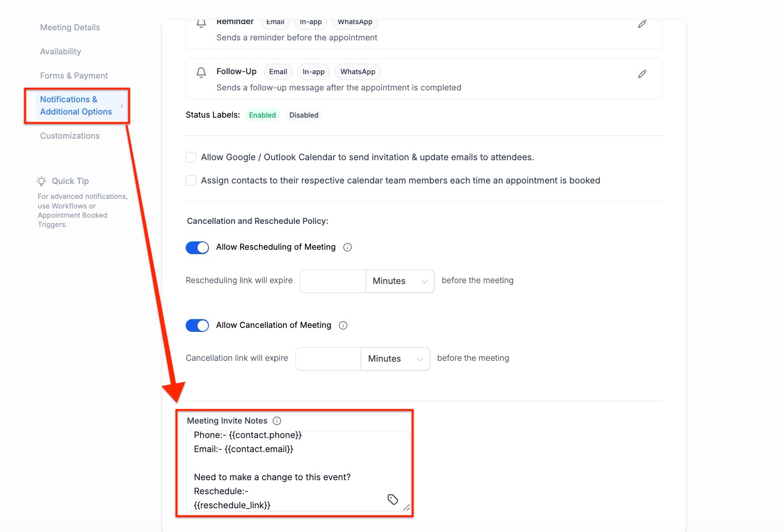Screen dimensions: 784x532
Task: Edit the Reminder notification with pencil icon
Action: pos(642,24)
